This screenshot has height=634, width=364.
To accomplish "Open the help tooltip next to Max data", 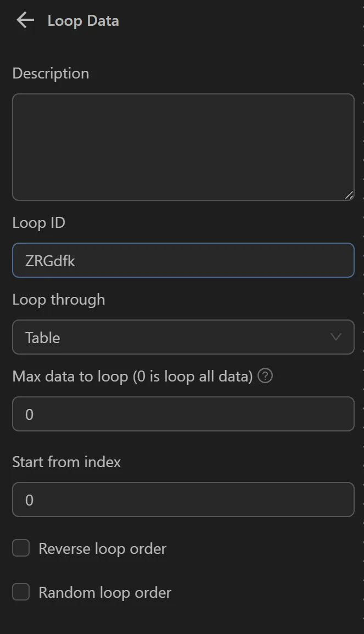I will 265,376.
